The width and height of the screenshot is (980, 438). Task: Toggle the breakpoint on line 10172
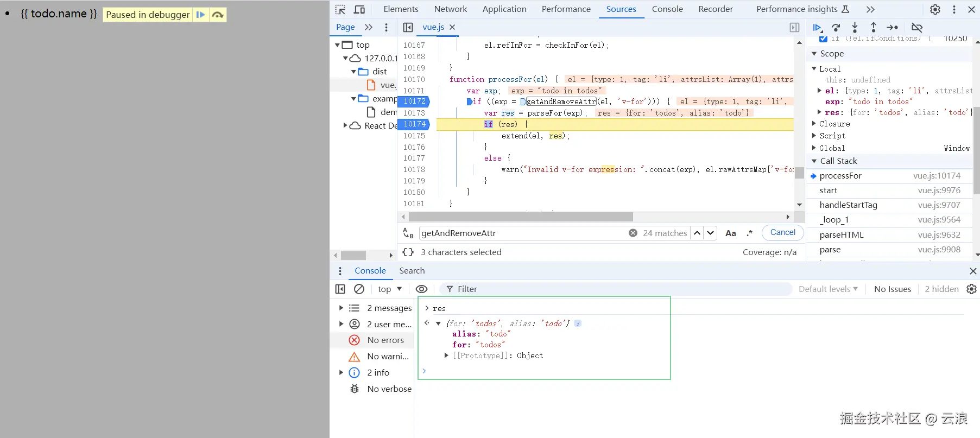(414, 101)
